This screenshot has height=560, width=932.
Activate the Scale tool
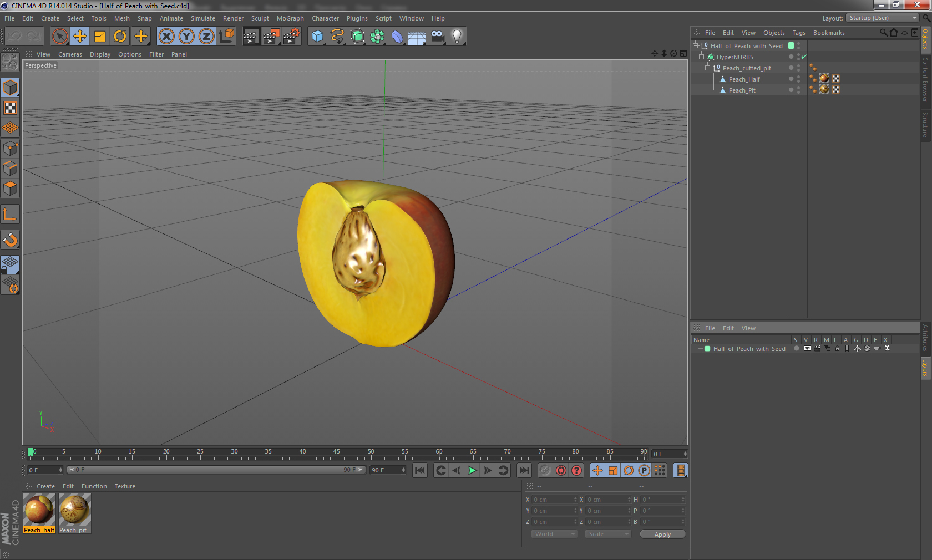pyautogui.click(x=100, y=37)
